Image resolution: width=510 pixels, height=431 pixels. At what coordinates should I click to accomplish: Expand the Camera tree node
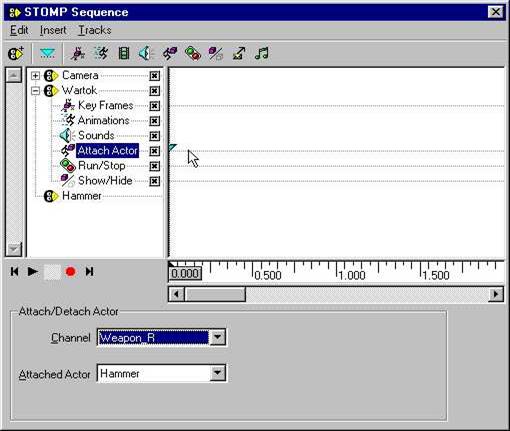[x=35, y=76]
